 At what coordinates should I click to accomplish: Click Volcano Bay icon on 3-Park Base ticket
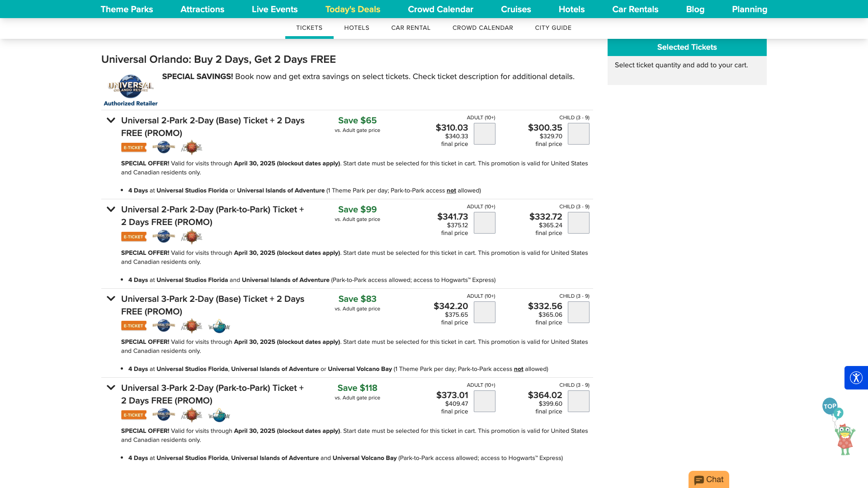pyautogui.click(x=219, y=326)
